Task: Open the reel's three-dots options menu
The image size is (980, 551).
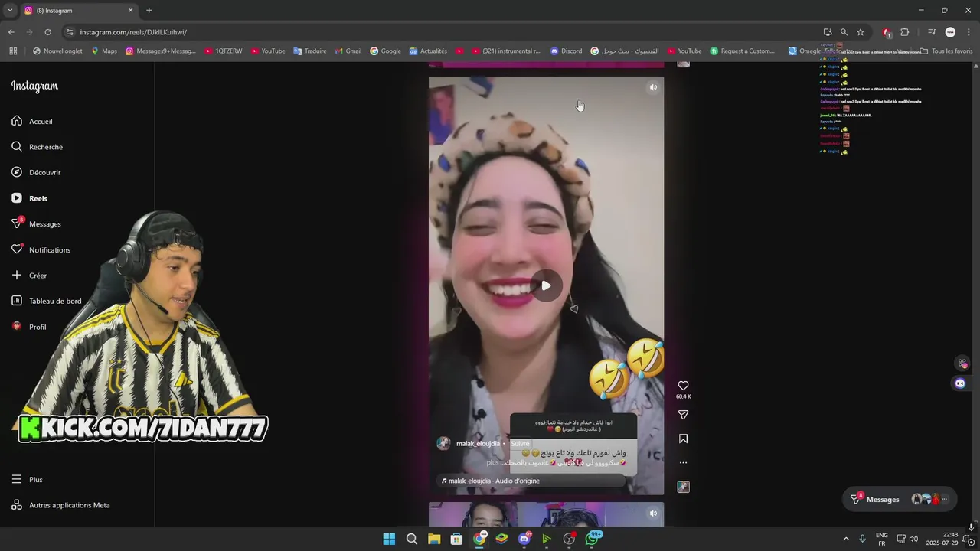Action: pos(683,462)
